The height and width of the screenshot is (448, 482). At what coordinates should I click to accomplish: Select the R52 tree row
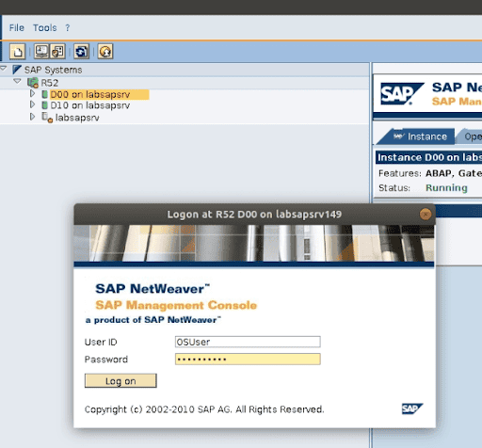(x=50, y=83)
